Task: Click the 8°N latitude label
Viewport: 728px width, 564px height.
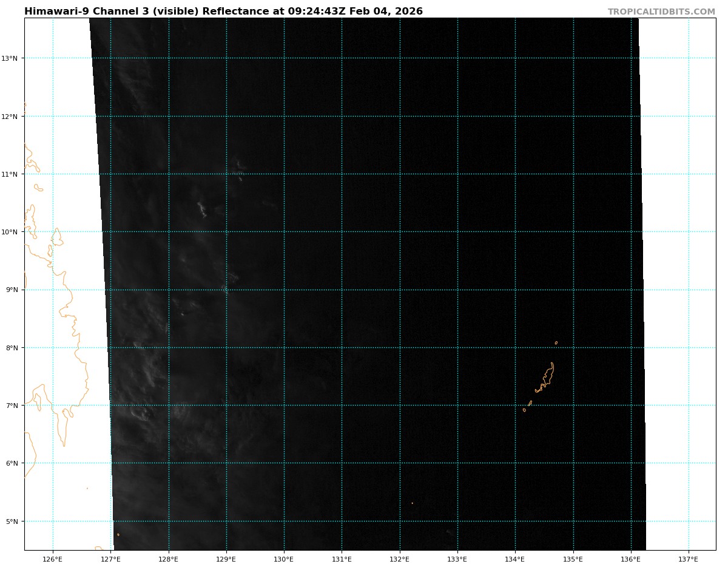Action: pos(12,348)
